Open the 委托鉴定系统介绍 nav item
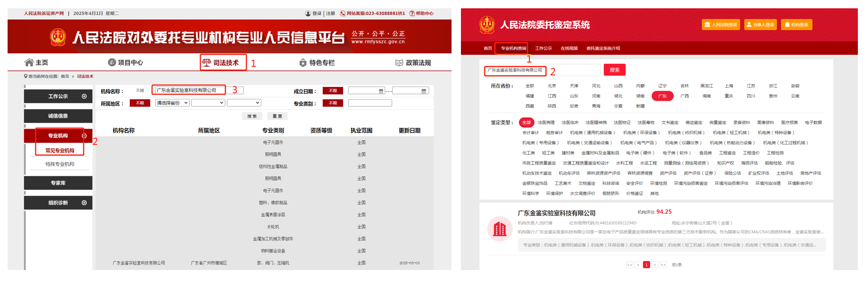This screenshot has width=868, height=283. click(603, 48)
